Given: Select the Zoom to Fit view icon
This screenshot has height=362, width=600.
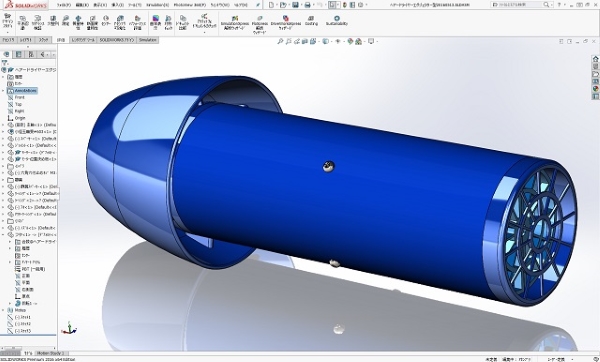Looking at the screenshot, I should (x=280, y=41).
